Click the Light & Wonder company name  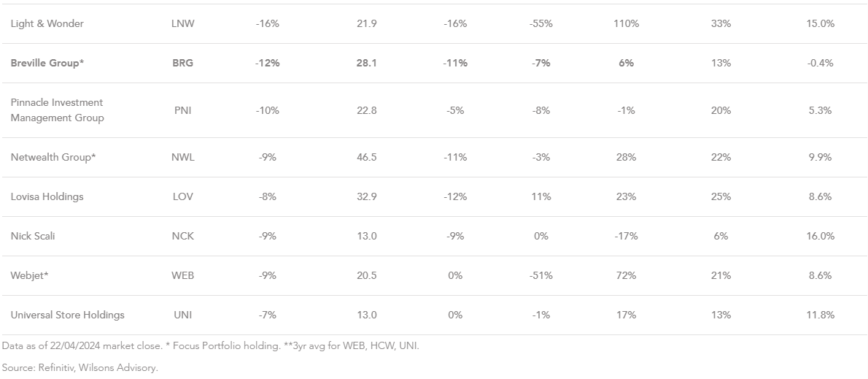point(47,23)
